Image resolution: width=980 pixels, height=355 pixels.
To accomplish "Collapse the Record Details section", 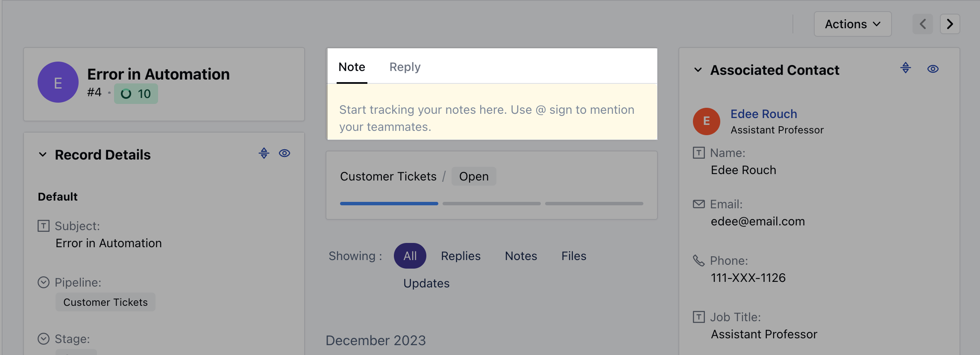I will click(42, 154).
